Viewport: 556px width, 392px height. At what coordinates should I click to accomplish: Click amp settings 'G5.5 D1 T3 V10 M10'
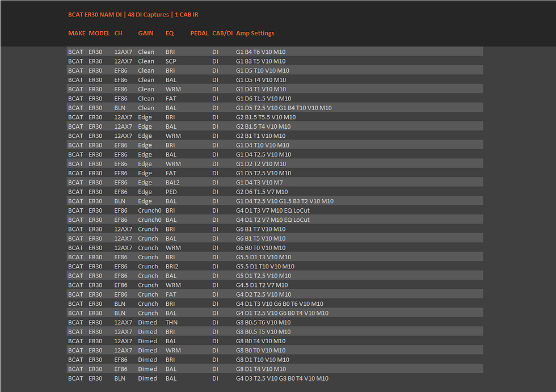tap(263, 258)
